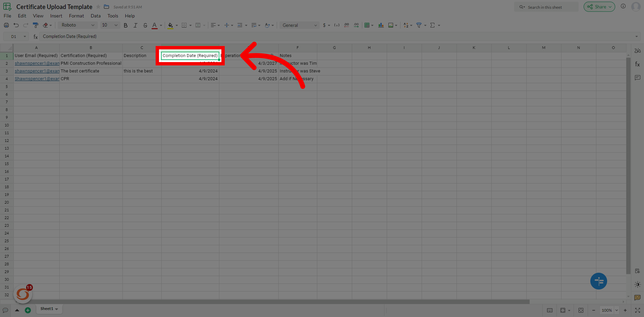Click the Vertical align icon

[227, 25]
